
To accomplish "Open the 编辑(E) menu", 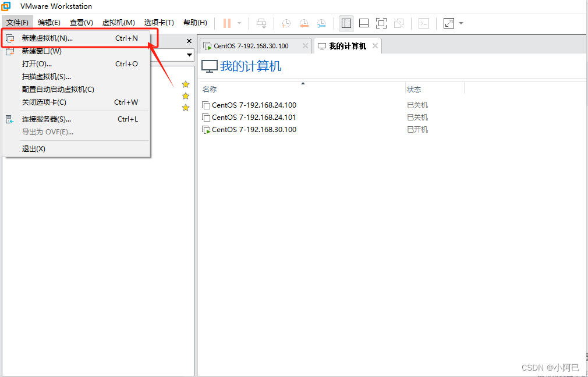I will [49, 23].
